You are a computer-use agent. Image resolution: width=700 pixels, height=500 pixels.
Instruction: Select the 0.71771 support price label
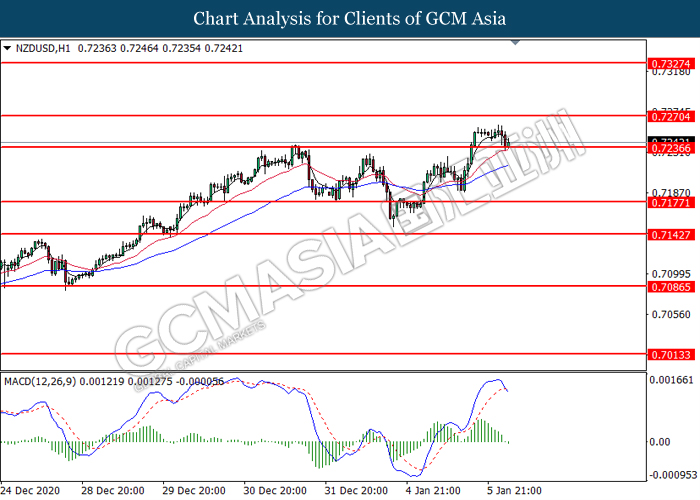(671, 203)
